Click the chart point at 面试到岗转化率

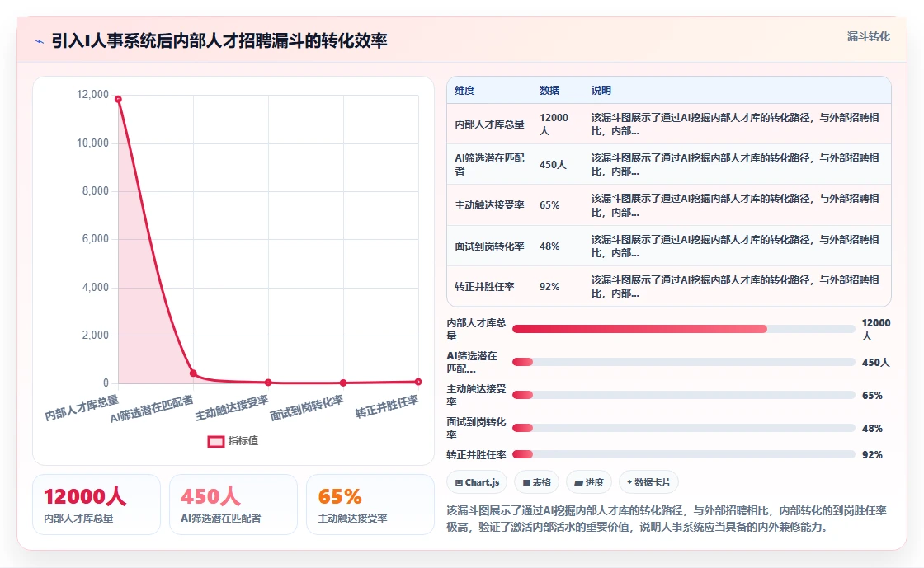click(x=343, y=383)
